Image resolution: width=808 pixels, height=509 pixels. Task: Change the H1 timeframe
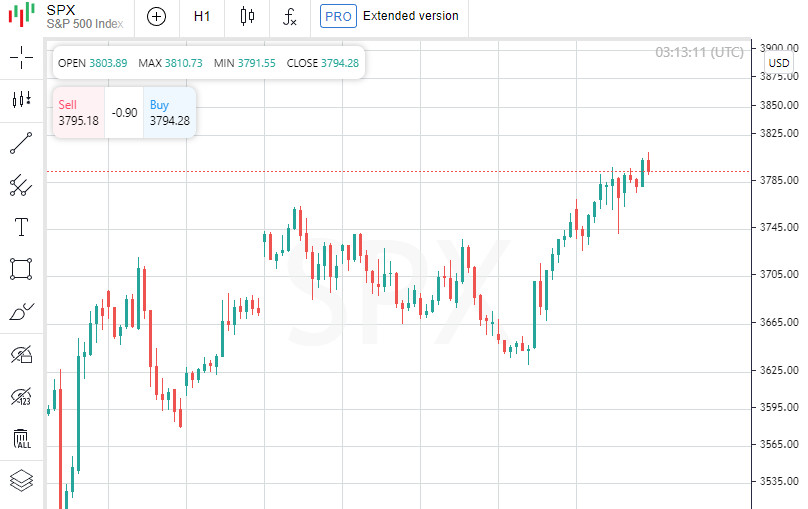pos(202,16)
